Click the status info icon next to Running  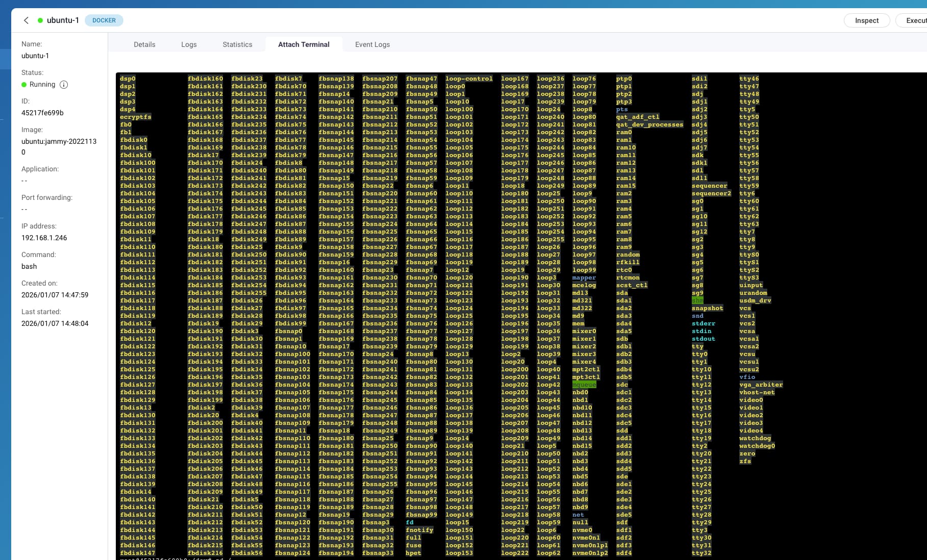coord(64,85)
